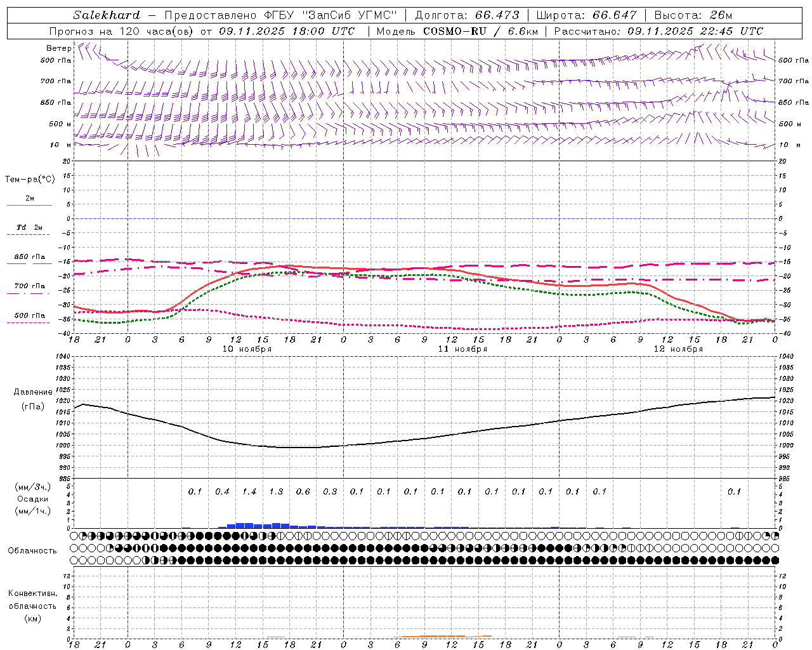The height and width of the screenshot is (650, 812).
Task: Click the Модель COSMO-RU / 6.6км label
Action: [457, 31]
